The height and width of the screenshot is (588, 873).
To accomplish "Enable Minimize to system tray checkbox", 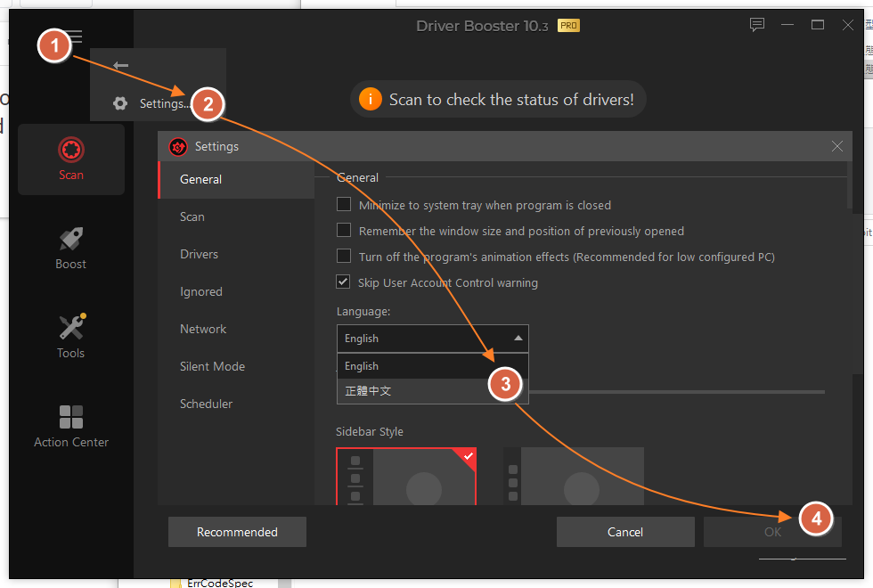I will (344, 204).
